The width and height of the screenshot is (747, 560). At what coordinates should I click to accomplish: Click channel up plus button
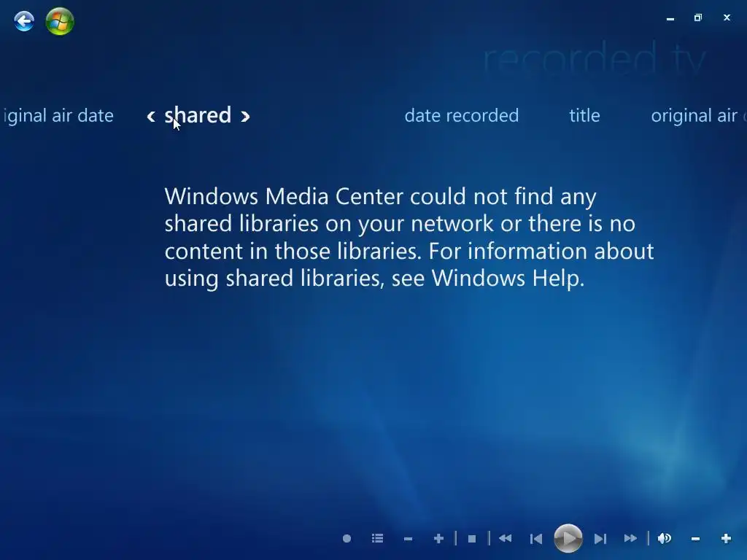click(x=438, y=539)
